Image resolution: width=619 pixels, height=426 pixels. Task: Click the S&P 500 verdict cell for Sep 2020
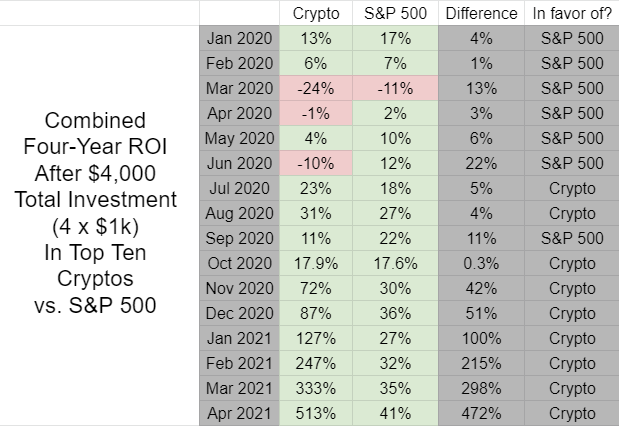572,238
